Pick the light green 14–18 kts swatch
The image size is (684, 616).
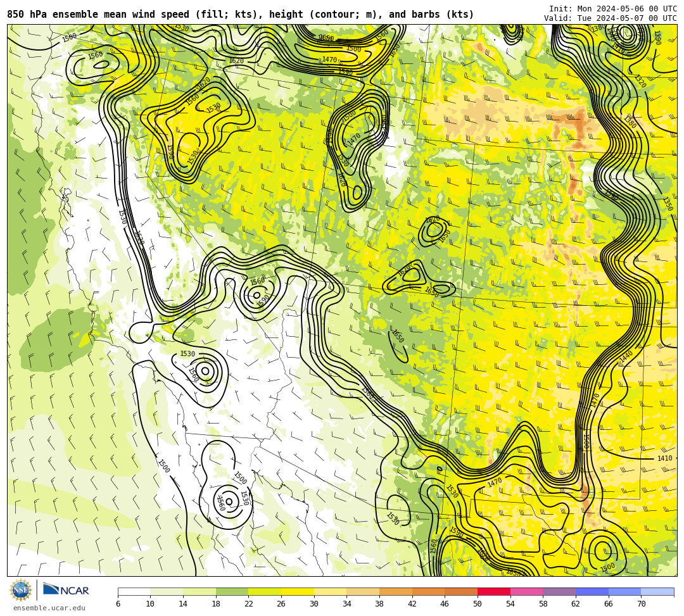pos(199,591)
